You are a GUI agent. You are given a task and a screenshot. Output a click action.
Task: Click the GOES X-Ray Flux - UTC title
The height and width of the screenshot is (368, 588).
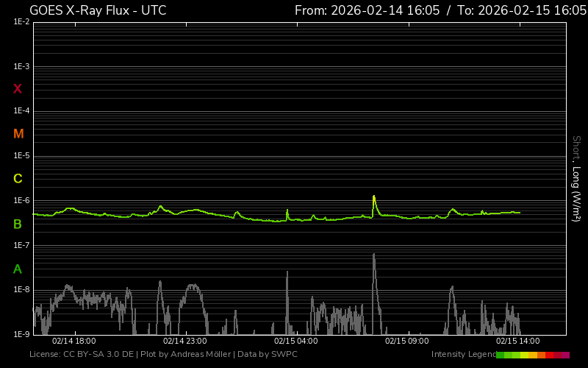pyautogui.click(x=98, y=10)
